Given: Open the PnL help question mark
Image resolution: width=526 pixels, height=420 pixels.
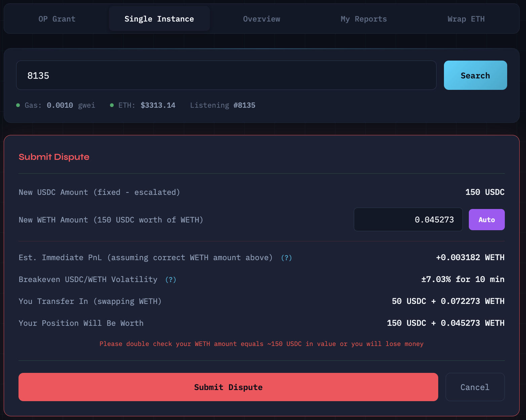Looking at the screenshot, I should click(286, 258).
